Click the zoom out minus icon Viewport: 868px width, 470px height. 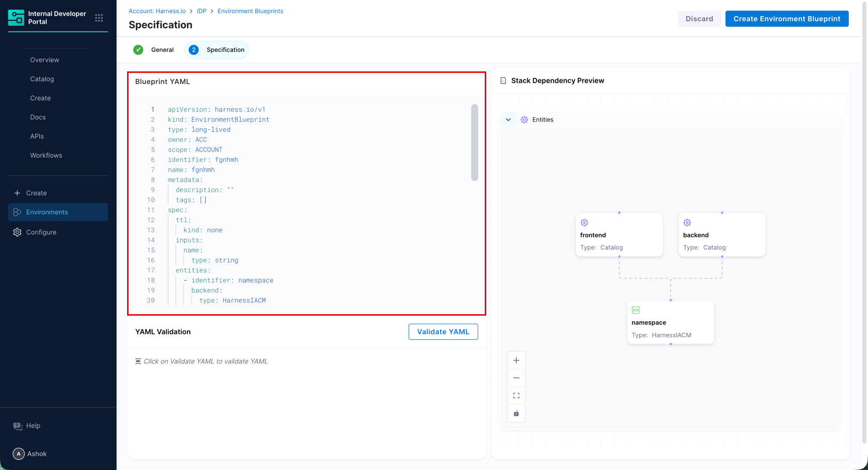[x=516, y=378]
